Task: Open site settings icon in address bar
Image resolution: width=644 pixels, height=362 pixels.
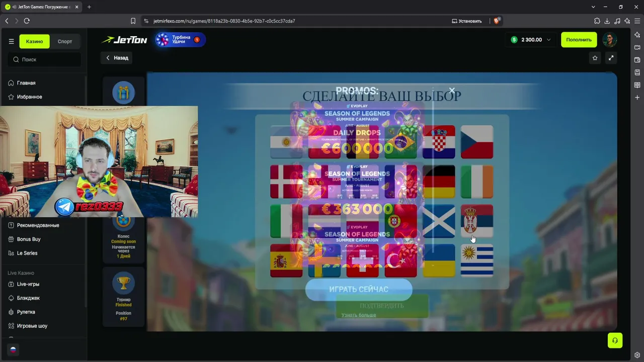Action: 146,21
